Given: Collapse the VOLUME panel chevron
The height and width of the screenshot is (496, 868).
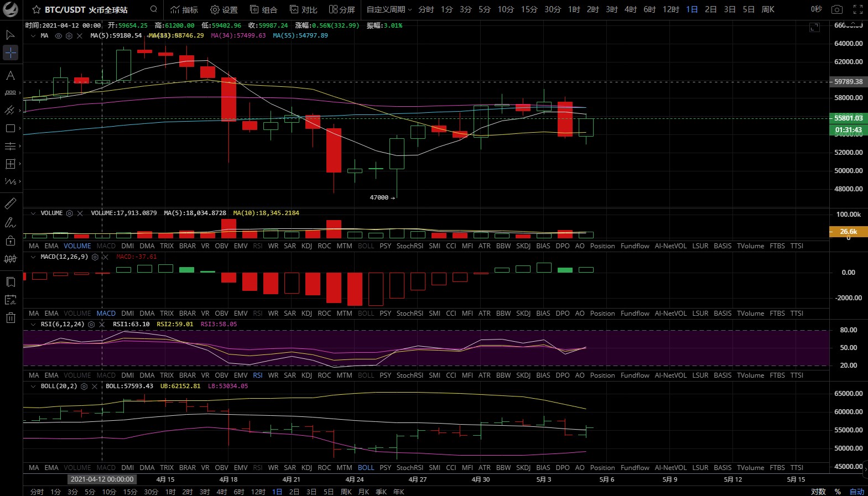Looking at the screenshot, I should 33,213.
